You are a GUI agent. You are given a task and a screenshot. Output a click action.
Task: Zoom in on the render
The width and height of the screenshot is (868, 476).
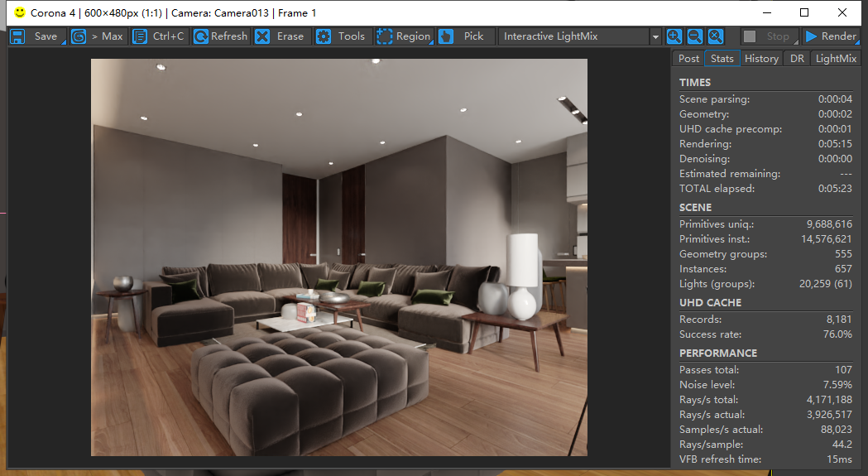674,36
